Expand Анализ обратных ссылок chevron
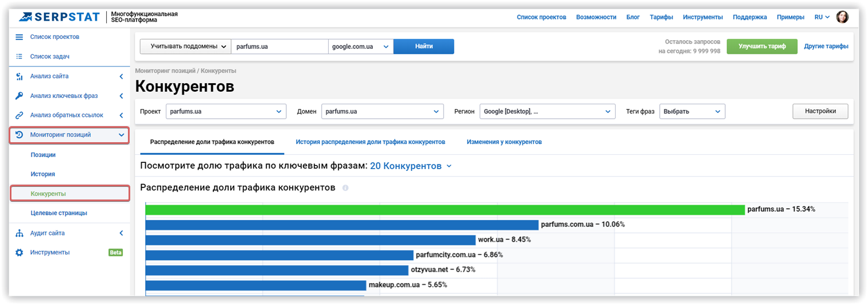This screenshot has height=305, width=868. [121, 115]
